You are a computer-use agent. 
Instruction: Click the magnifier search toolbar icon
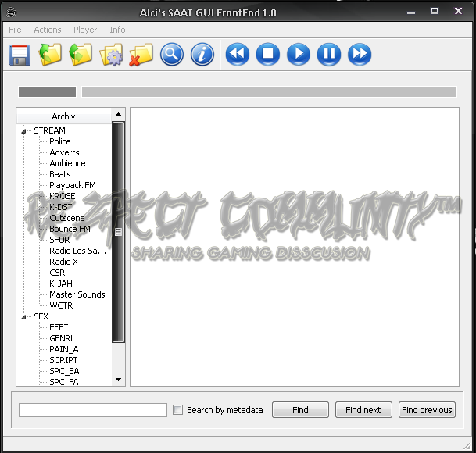coord(172,55)
